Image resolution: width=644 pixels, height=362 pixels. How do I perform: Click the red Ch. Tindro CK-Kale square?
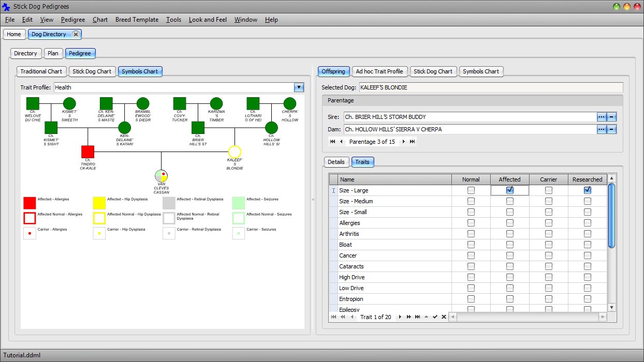pyautogui.click(x=87, y=152)
